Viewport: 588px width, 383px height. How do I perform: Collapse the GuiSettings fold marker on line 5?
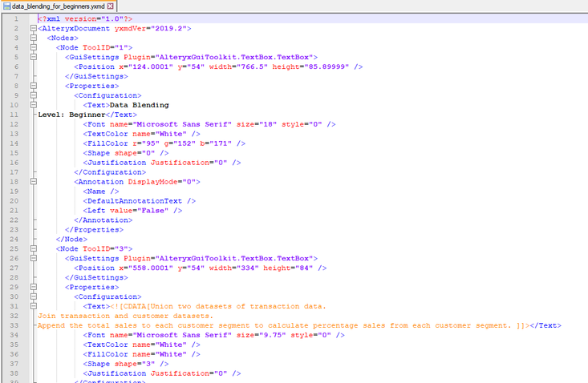click(x=34, y=57)
